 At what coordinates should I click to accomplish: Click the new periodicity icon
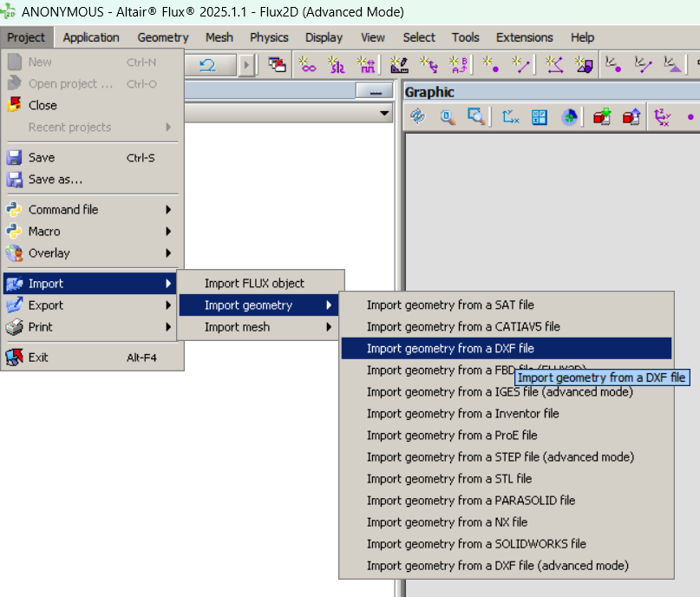(x=367, y=65)
